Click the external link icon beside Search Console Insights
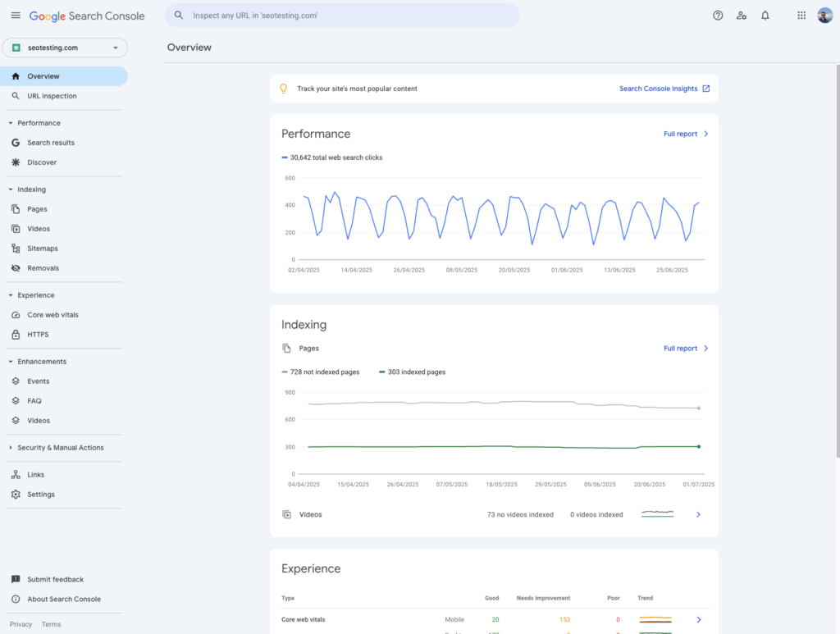Screen dimensions: 840x634 pyautogui.click(x=706, y=89)
